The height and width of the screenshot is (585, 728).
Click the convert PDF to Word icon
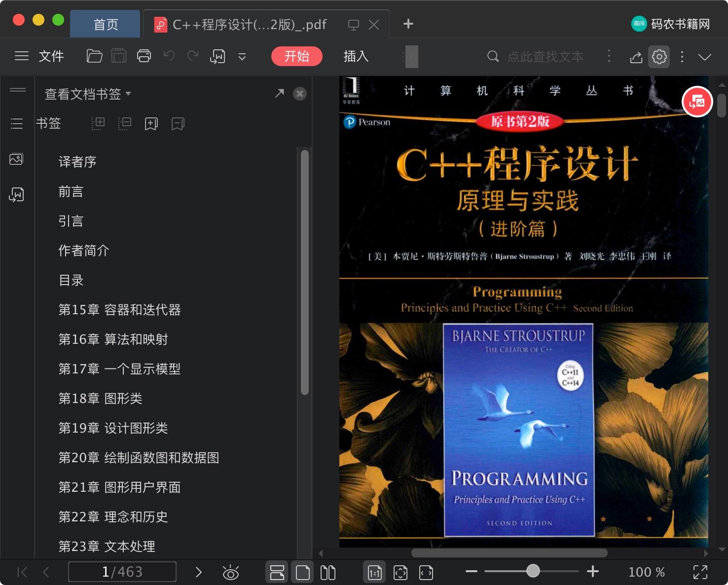(218, 56)
